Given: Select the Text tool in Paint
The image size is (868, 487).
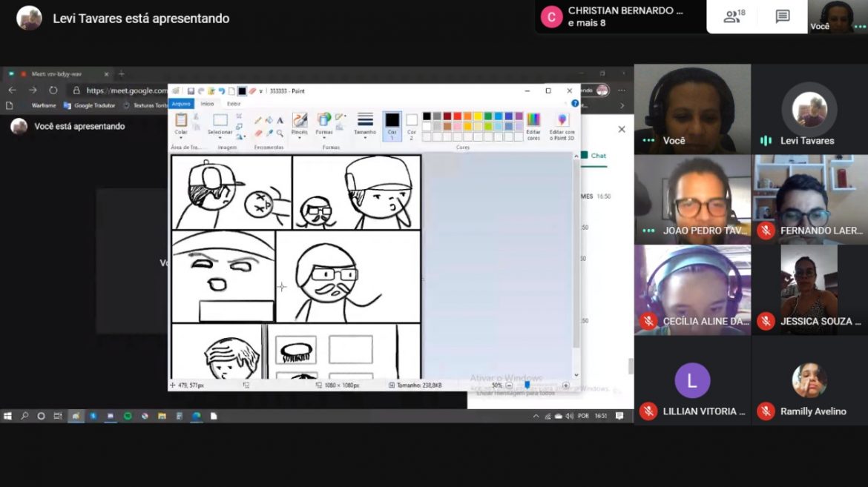Looking at the screenshot, I should tap(280, 120).
